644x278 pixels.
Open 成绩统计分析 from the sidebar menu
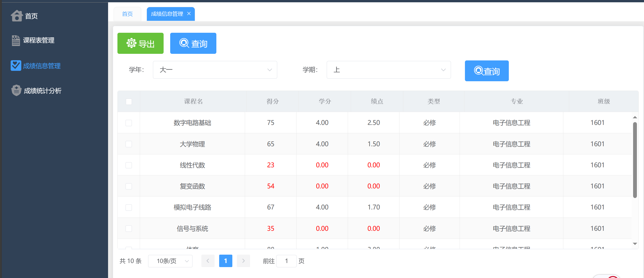[x=43, y=91]
